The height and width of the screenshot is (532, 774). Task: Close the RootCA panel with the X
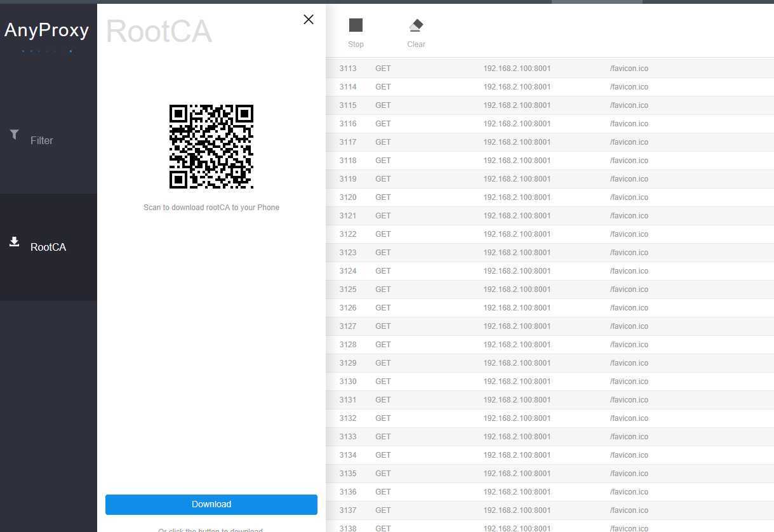click(x=309, y=20)
